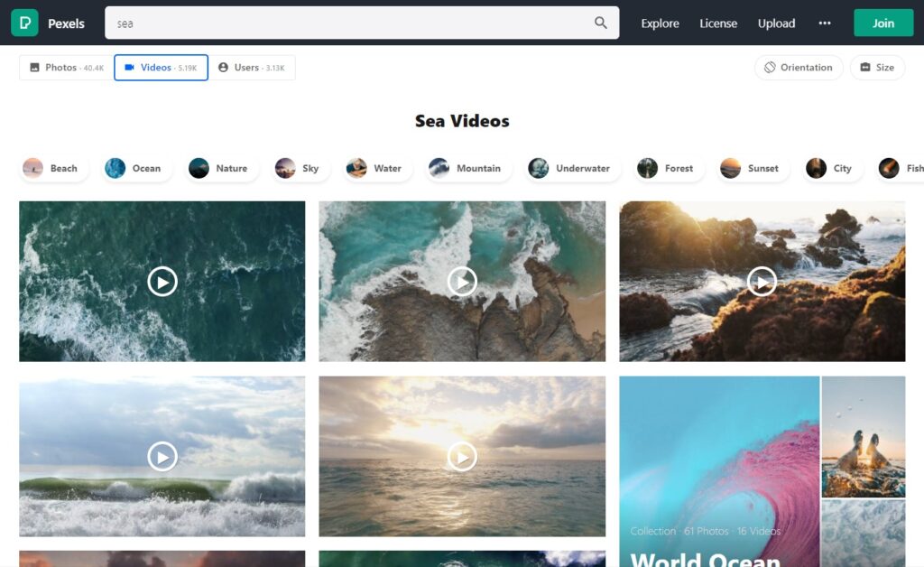
Task: Open the Orientation filter dropdown
Action: tap(798, 68)
